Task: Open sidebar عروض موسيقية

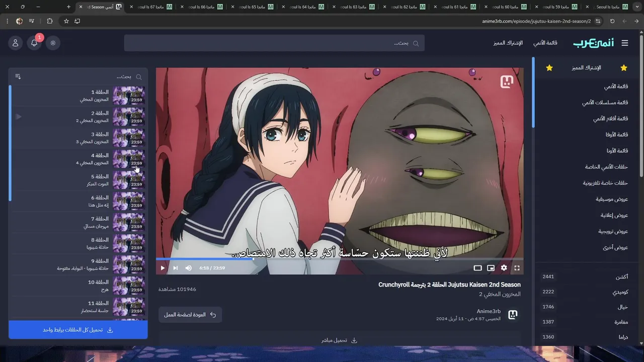Action: coord(612,199)
